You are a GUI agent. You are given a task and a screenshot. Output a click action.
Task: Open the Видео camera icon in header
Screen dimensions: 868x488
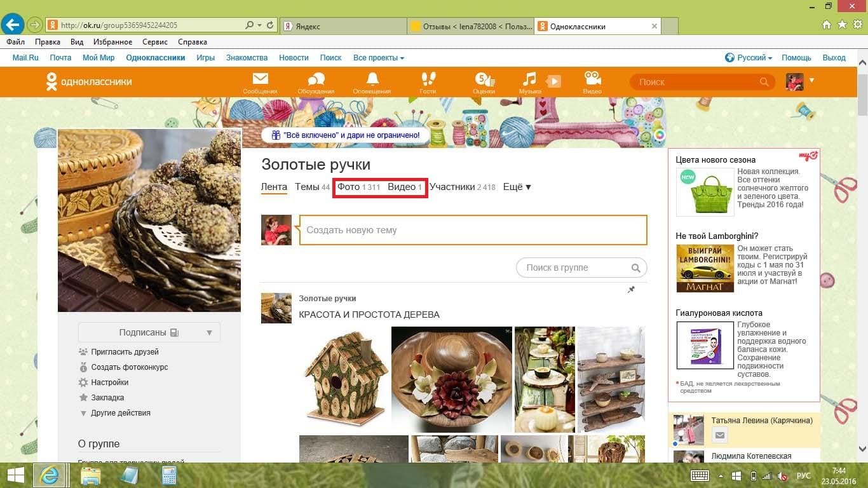(x=592, y=79)
